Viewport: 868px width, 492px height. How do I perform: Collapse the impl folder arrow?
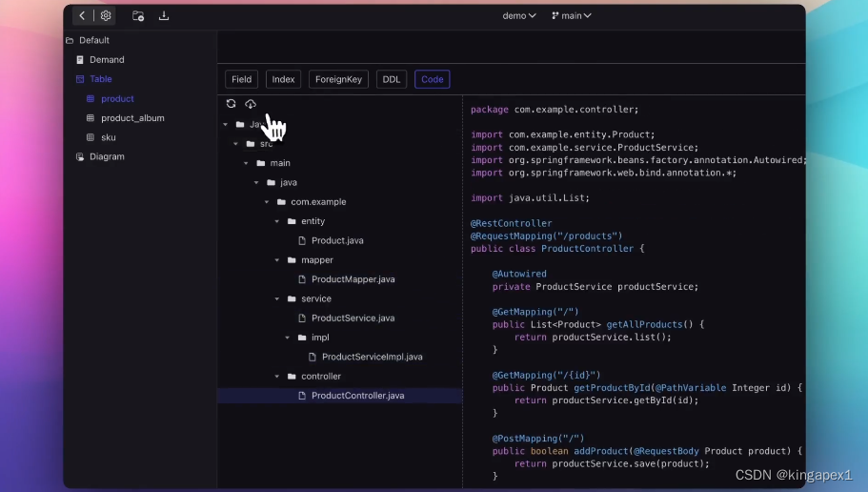pyautogui.click(x=288, y=338)
